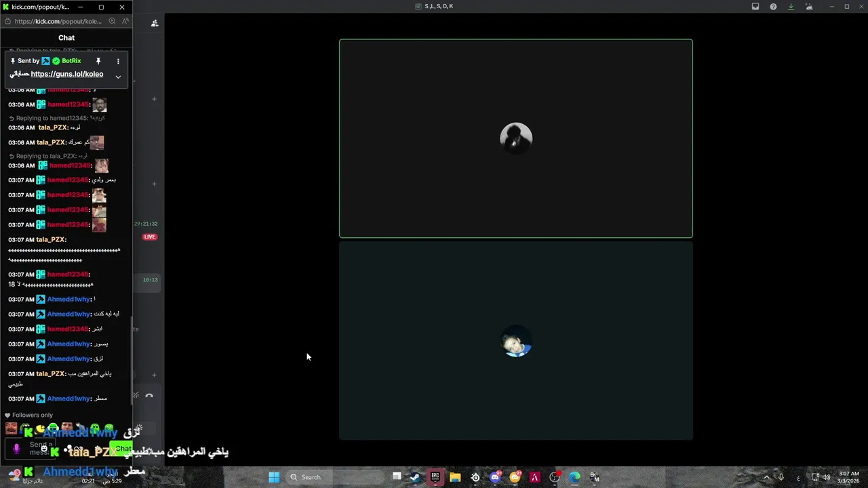Open Steam from the taskbar
Viewport: 868px width, 488px height.
(x=415, y=477)
